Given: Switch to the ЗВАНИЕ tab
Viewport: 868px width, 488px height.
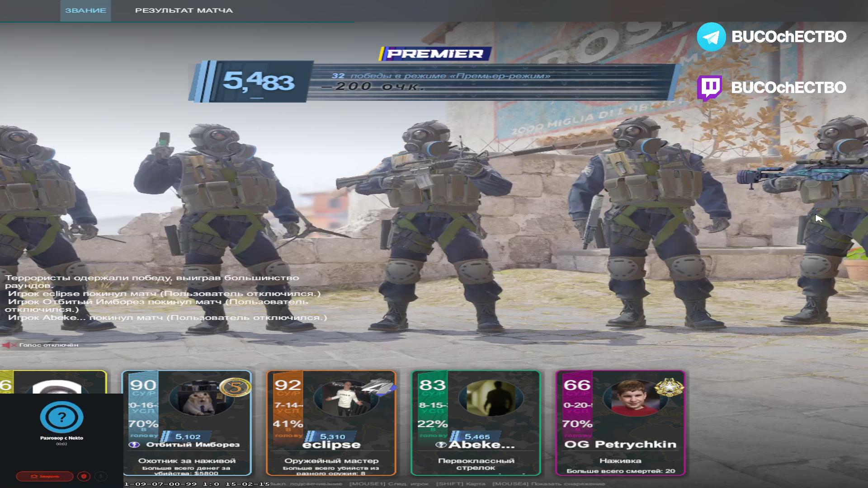Looking at the screenshot, I should click(85, 10).
